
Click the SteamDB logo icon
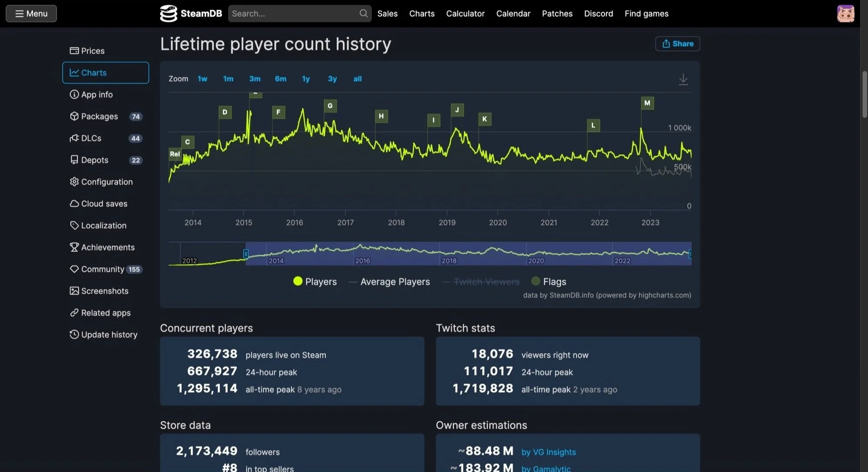(x=169, y=13)
